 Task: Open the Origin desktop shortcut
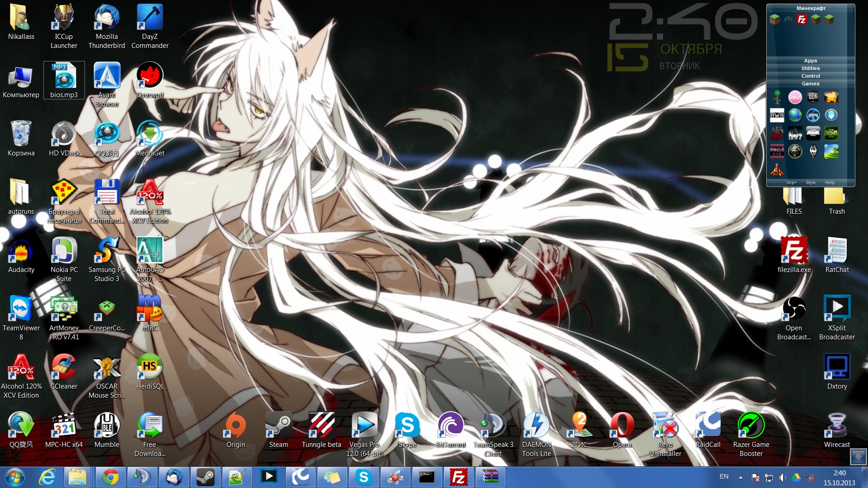[x=236, y=430]
